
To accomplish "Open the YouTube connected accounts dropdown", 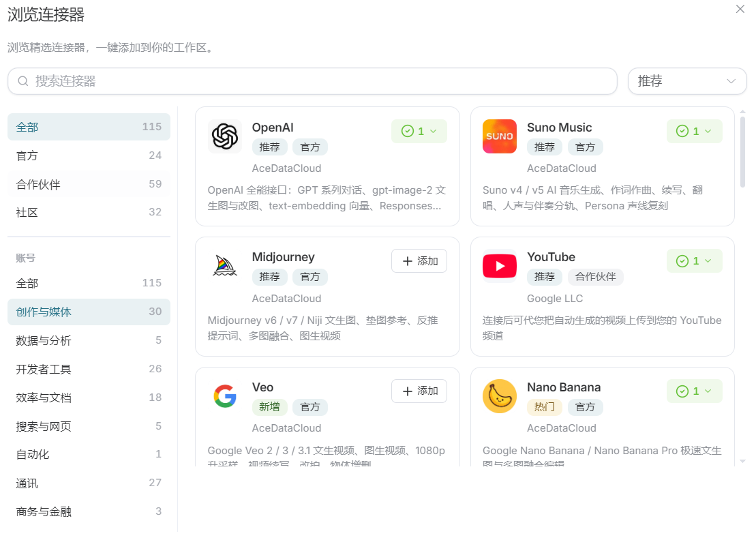I will (x=694, y=260).
